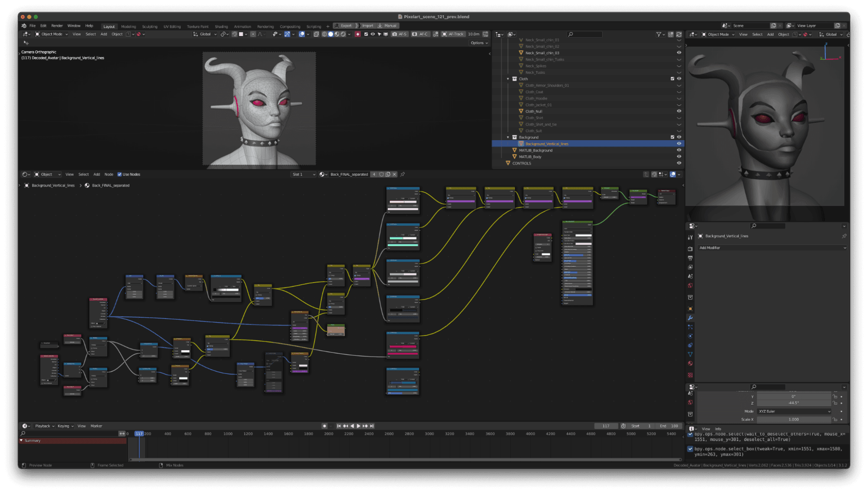Uncheck the Cloth collection exclude checkbox

point(672,79)
